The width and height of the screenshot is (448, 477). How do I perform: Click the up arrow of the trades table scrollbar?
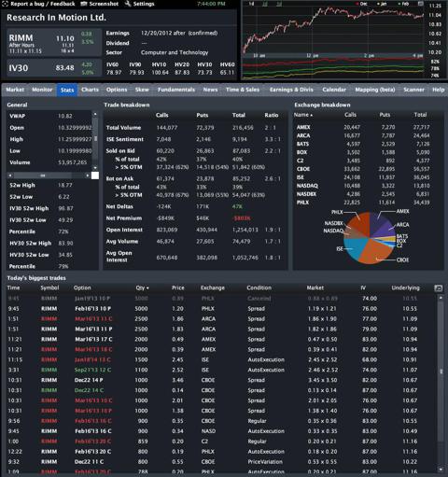(x=441, y=298)
